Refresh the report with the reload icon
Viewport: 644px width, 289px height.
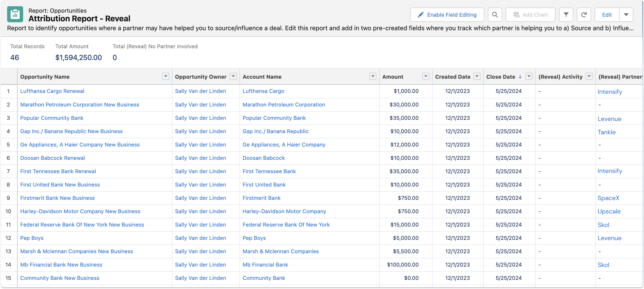pyautogui.click(x=584, y=15)
